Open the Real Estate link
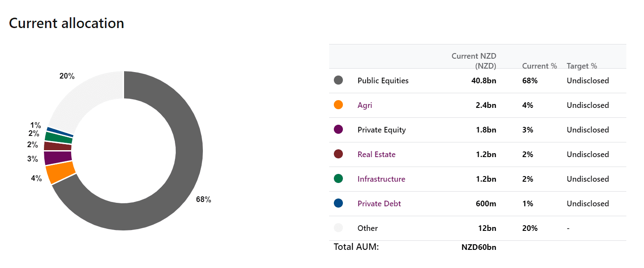644x268 pixels. (x=376, y=154)
